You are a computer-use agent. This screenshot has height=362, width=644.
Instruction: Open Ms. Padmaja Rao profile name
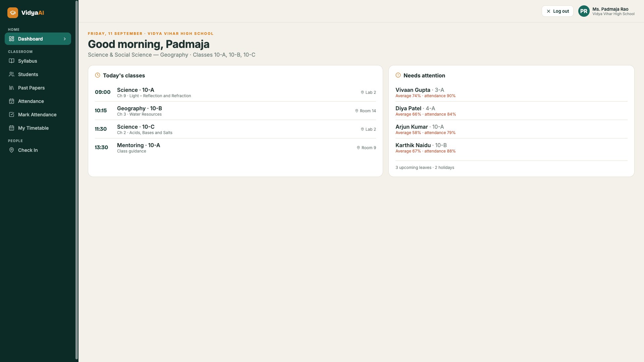click(610, 9)
